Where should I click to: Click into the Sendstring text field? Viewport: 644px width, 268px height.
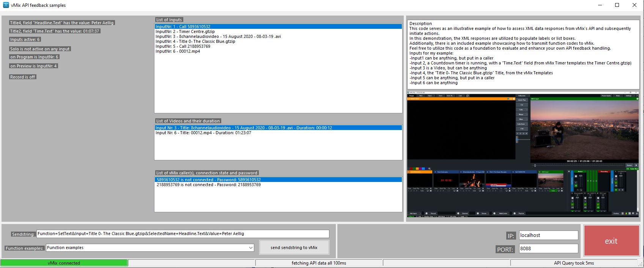(183, 234)
